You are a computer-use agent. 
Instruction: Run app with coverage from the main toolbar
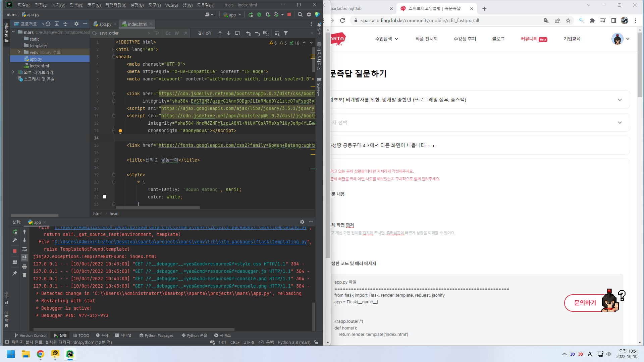click(268, 15)
